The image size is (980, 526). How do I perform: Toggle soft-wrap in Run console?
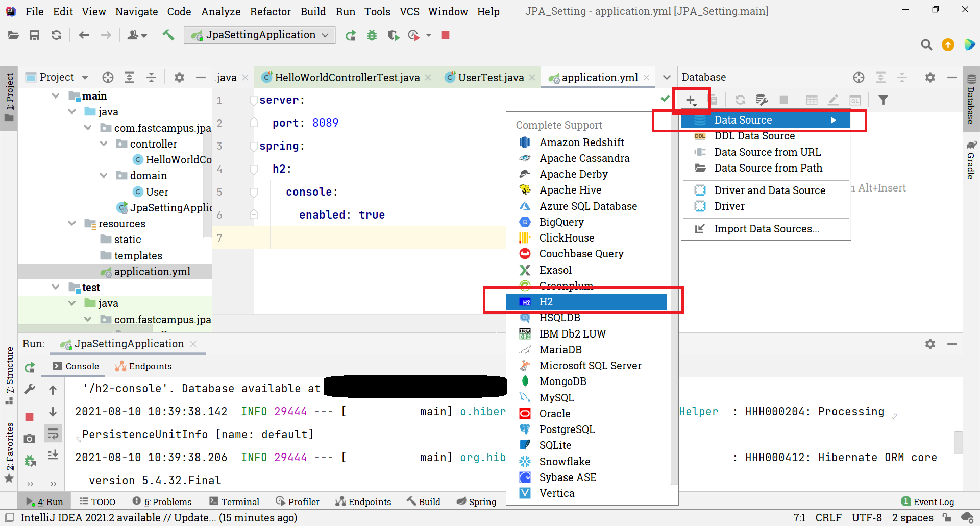tap(53, 434)
